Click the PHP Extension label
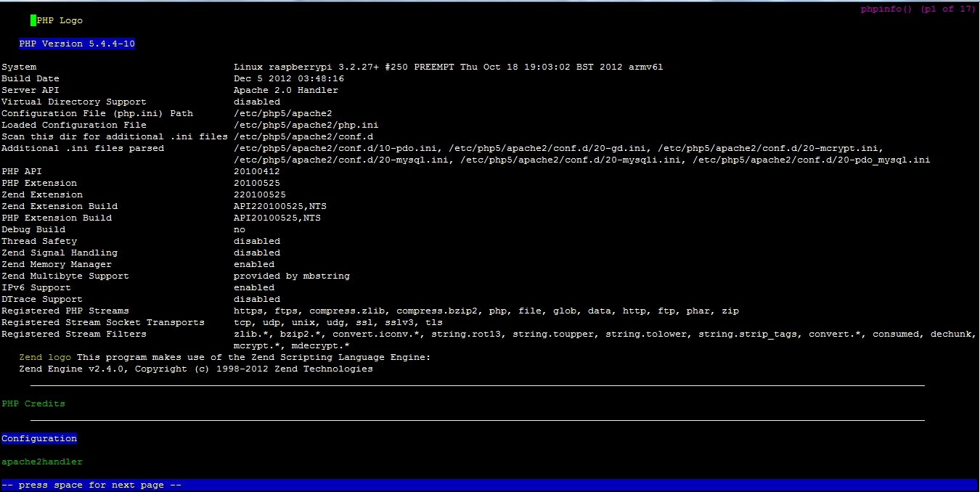980x492 pixels. [x=39, y=183]
